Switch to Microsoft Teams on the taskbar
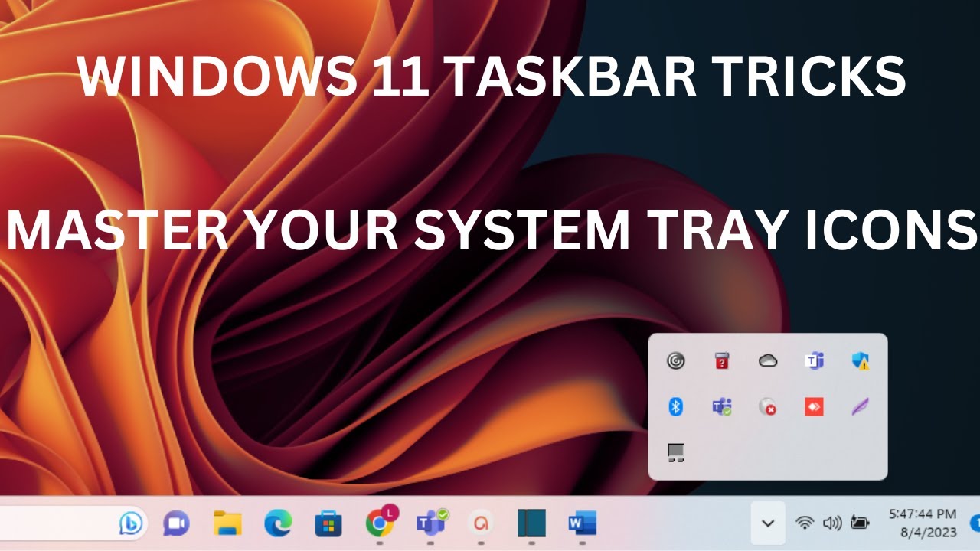This screenshot has width=980, height=551. coord(430,523)
